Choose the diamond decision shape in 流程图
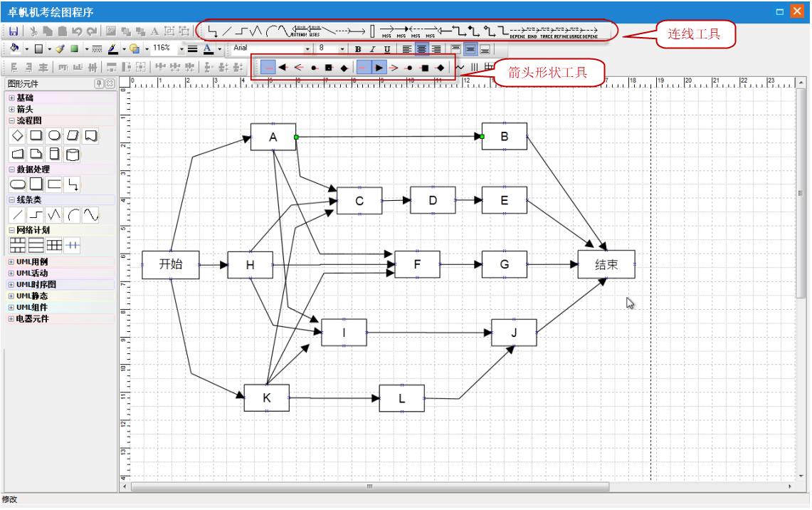812x510 pixels. click(17, 136)
